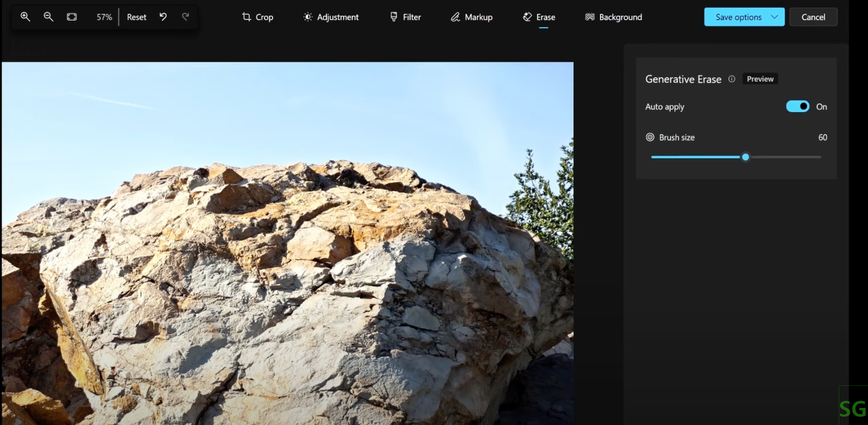Click the Generative Erase info icon
The image size is (868, 425).
coord(732,79)
